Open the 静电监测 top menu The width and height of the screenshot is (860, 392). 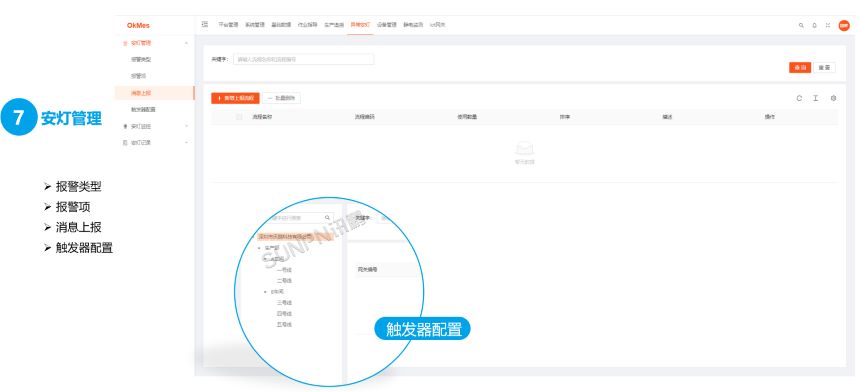(413, 25)
